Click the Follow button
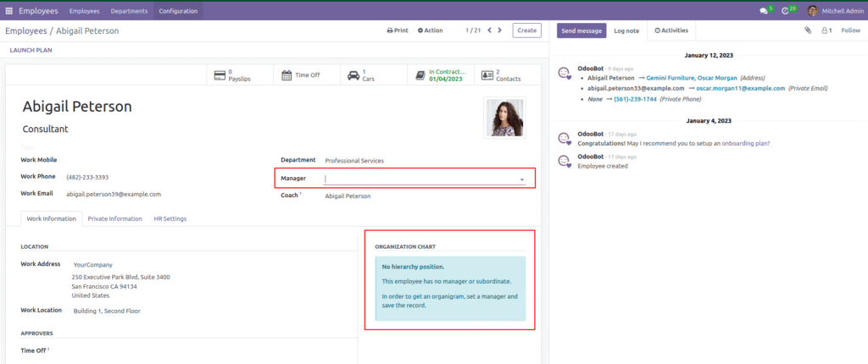Image resolution: width=868 pixels, height=364 pixels. (x=851, y=30)
